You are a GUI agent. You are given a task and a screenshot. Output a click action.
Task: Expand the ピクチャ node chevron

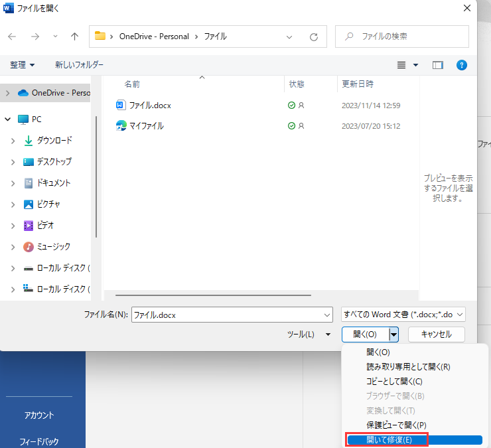coord(13,205)
